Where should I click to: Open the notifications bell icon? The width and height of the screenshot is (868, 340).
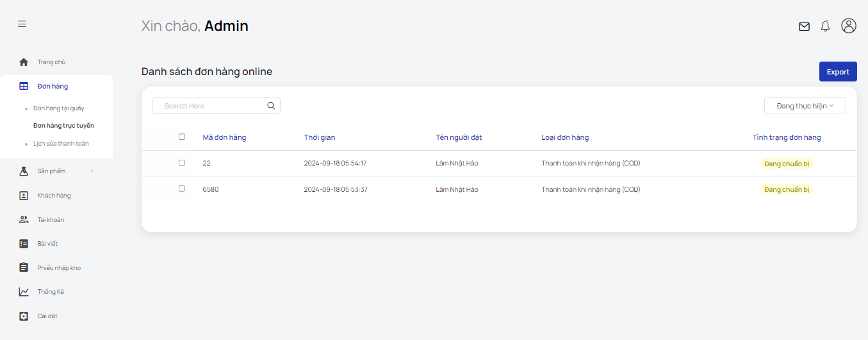(825, 26)
